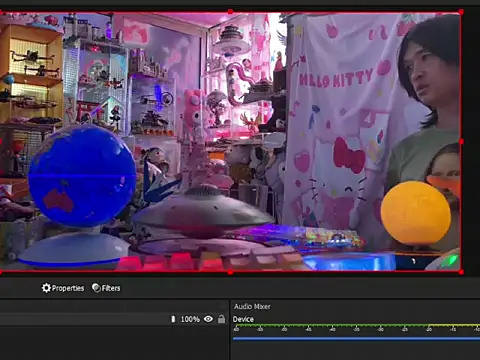
Task: Open the source Properties gear button
Action: pyautogui.click(x=63, y=288)
